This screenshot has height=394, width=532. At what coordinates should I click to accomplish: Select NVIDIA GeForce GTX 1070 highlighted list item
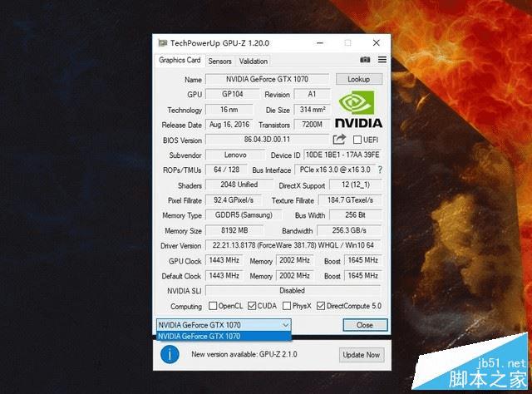click(x=224, y=337)
